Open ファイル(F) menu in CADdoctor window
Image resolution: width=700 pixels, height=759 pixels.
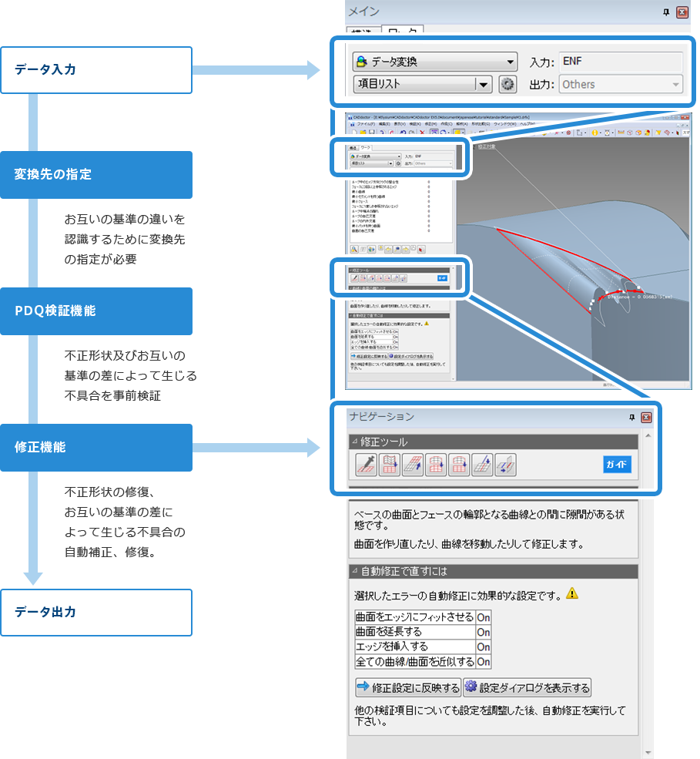coord(366,123)
